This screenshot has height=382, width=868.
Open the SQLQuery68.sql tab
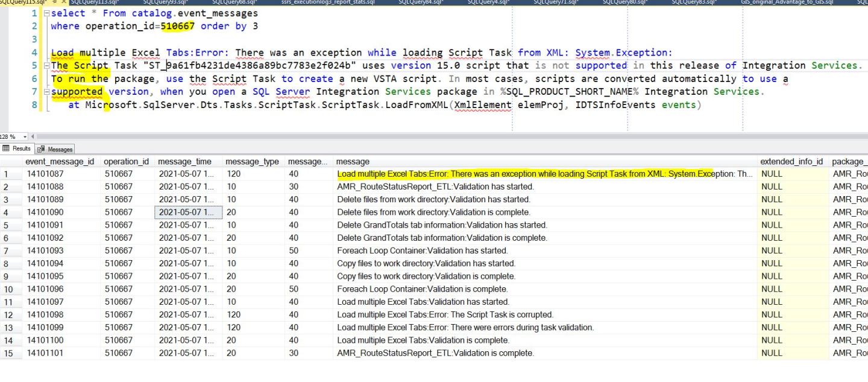(234, 2)
